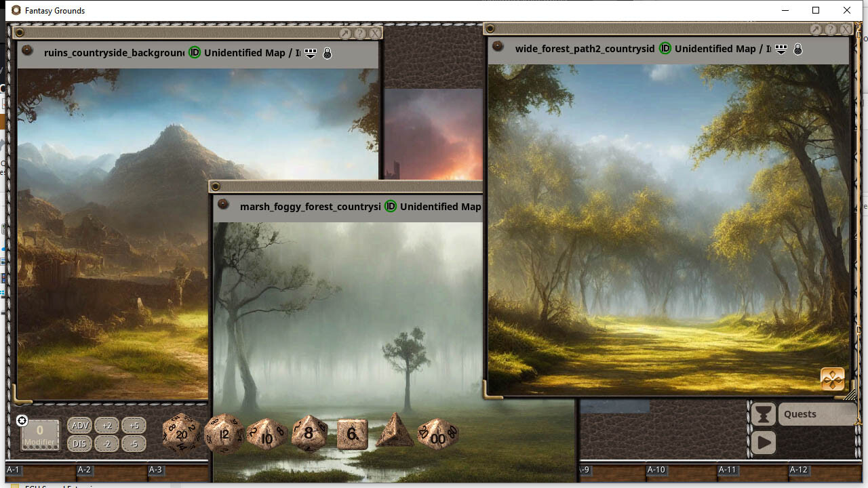Click the Quests chalice icon

point(762,413)
